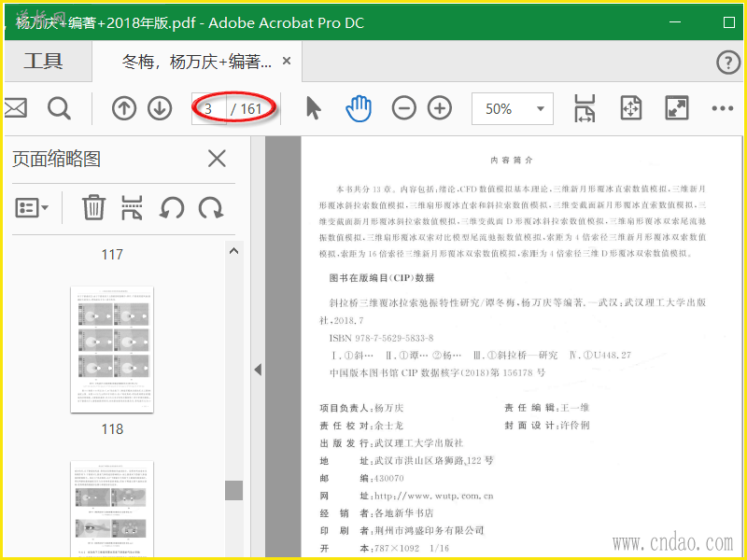The height and width of the screenshot is (560, 747).
Task: Open the search magnifier tool
Action: click(x=59, y=108)
